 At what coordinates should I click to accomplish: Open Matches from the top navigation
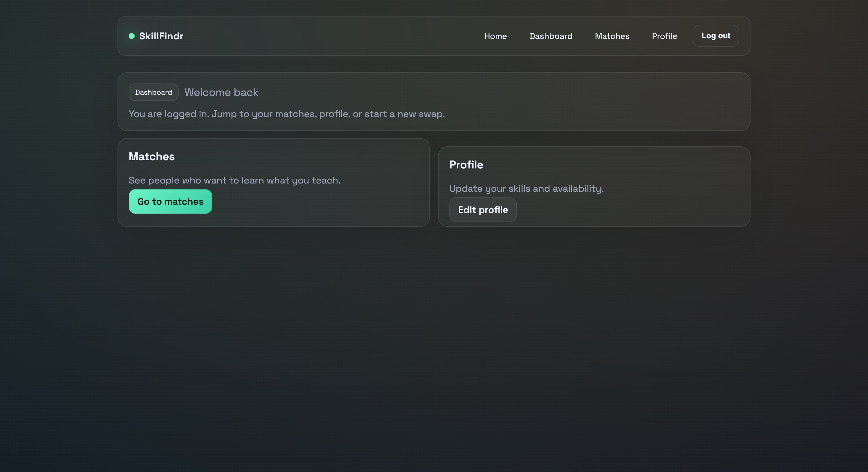[612, 36]
